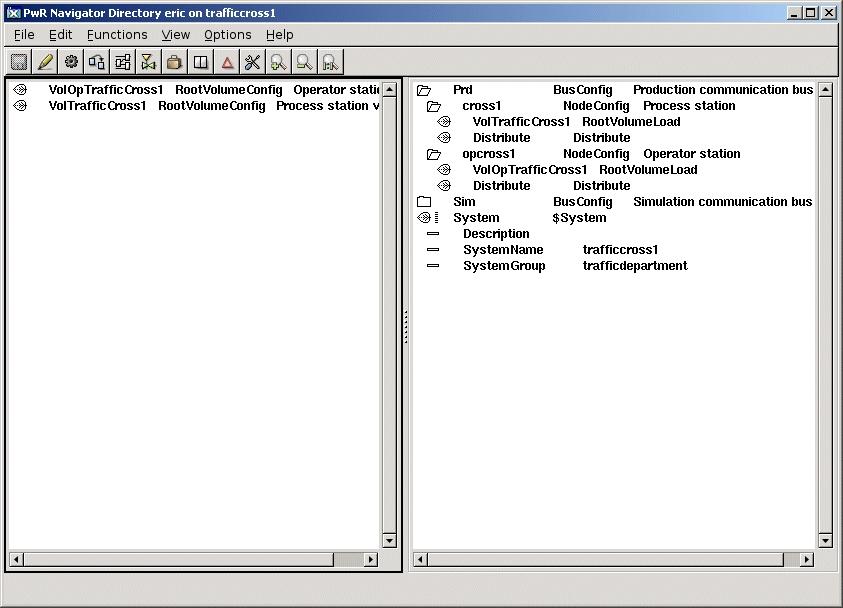Screen dimensions: 843x608
Task: Click the volume icon beside VolTrafficCross1 RootVolumeConfig
Action: [x=20, y=105]
